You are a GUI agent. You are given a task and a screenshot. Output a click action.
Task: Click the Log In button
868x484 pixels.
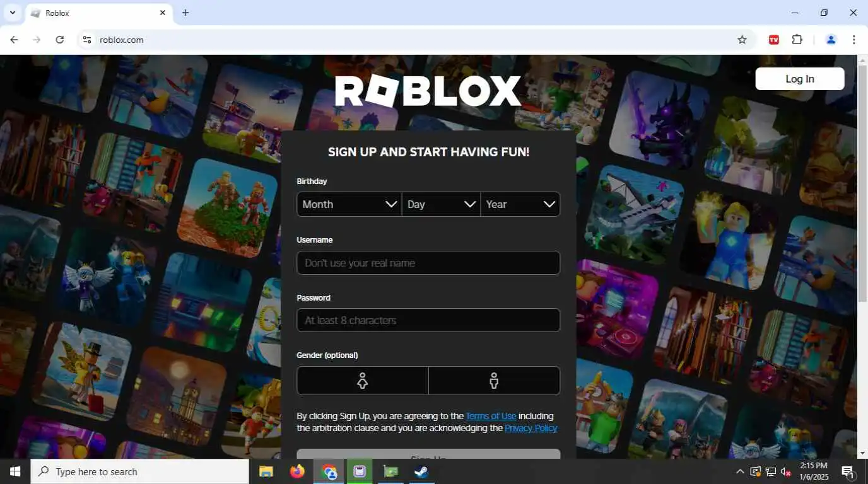point(800,79)
